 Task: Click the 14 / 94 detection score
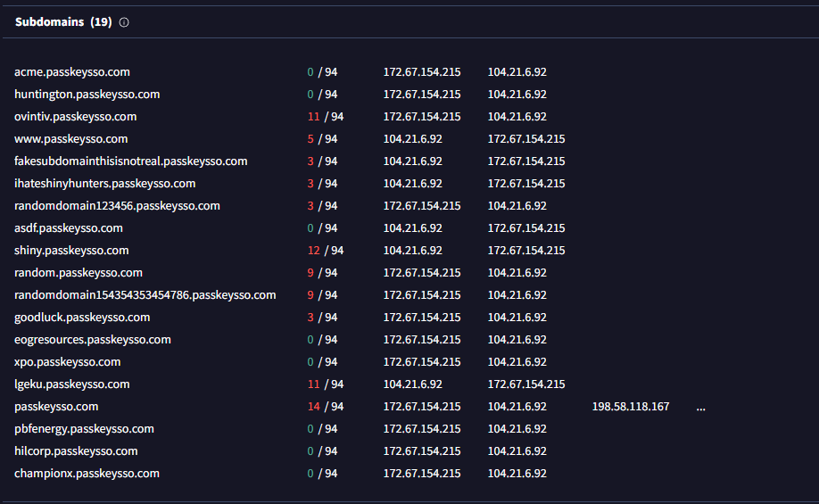(x=326, y=407)
